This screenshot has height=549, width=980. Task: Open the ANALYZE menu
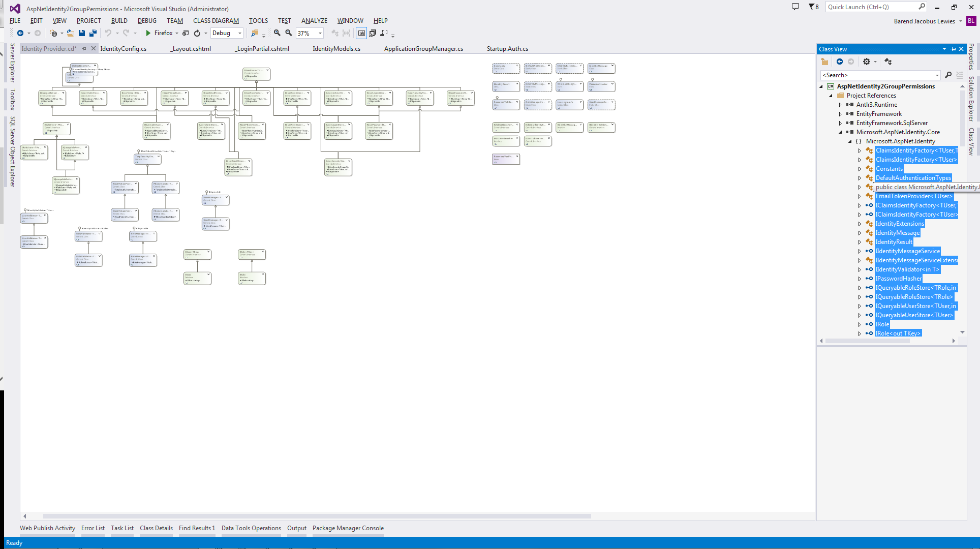tap(314, 21)
